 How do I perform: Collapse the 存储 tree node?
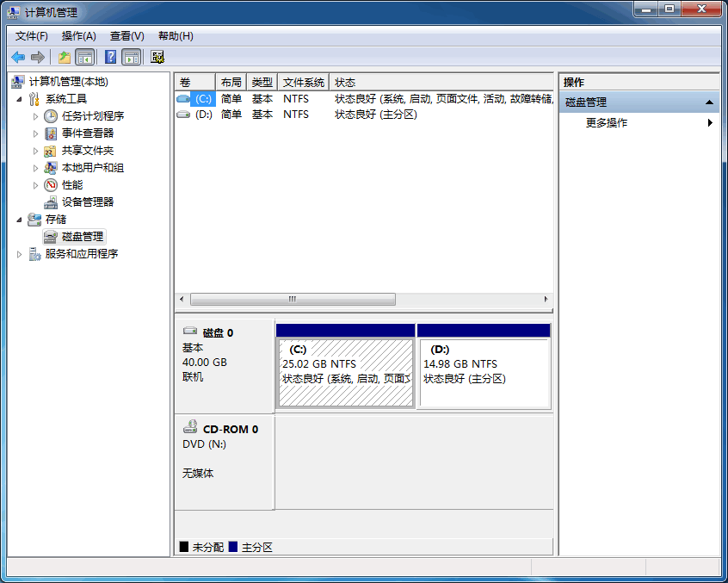(19, 220)
